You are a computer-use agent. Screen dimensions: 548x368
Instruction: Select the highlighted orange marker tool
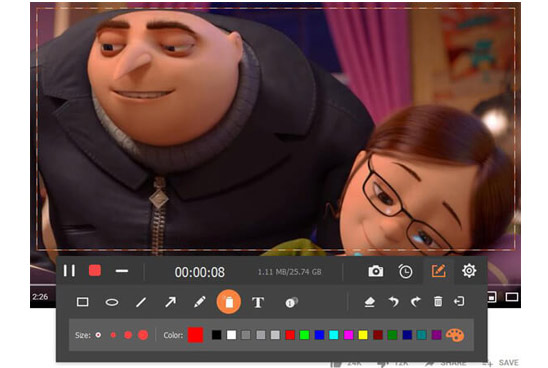point(229,302)
